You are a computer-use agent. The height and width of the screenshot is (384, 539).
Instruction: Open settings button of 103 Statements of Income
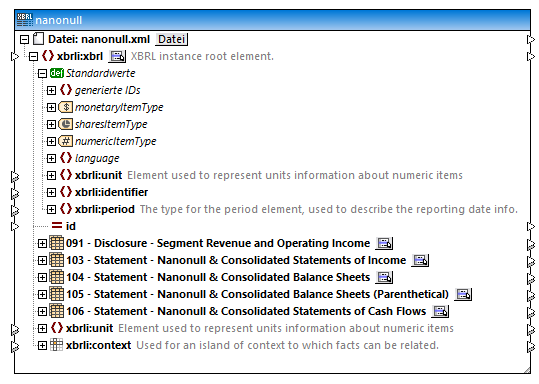click(x=420, y=260)
